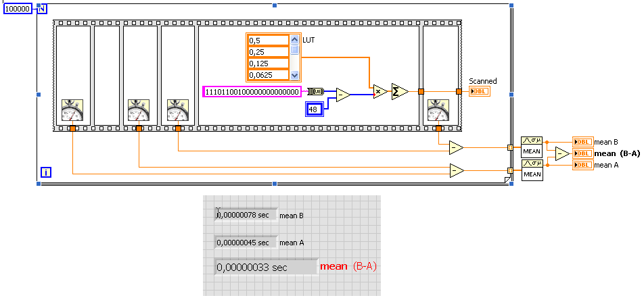
Task: Select the tick count stopwatch in the first frame
Action: (72, 110)
